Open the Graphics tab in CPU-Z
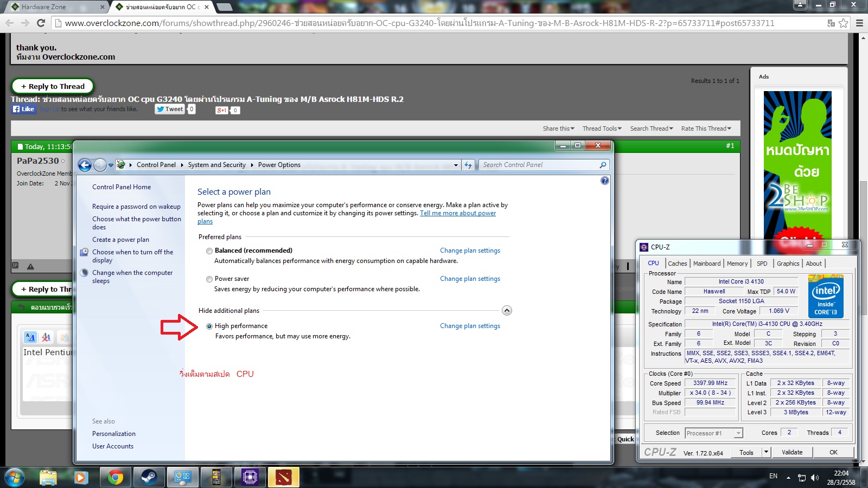Screen dimensions: 868x488 pos(788,264)
